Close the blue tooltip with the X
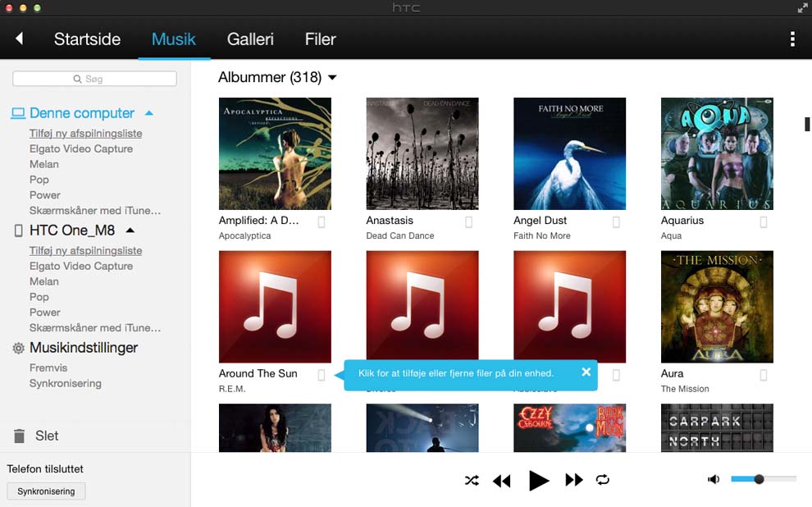Viewport: 812px width, 507px height. tap(586, 372)
